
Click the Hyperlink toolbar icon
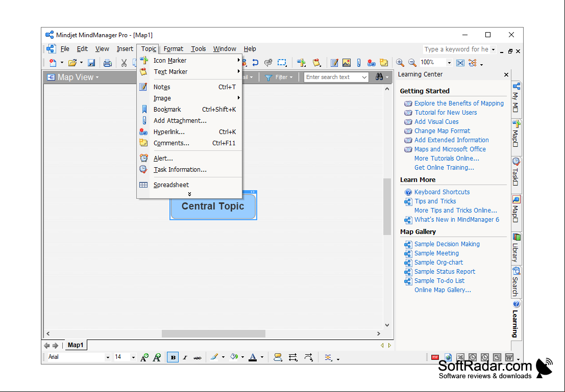coord(371,63)
